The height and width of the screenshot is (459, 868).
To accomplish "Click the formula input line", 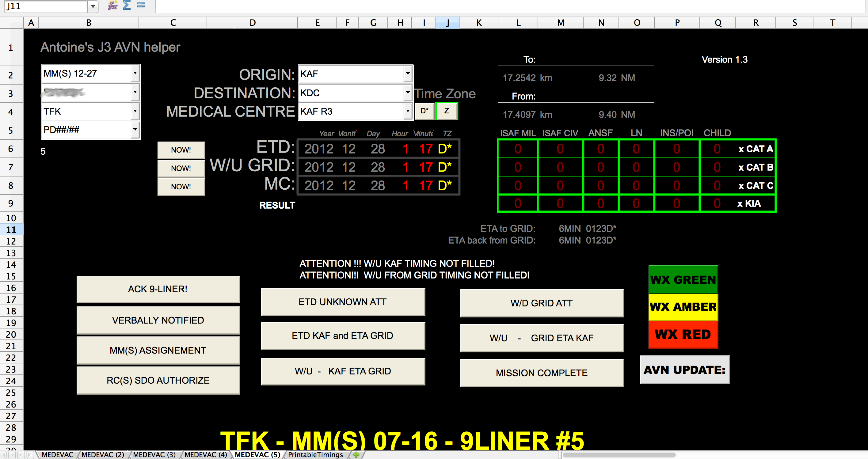I will [511, 6].
